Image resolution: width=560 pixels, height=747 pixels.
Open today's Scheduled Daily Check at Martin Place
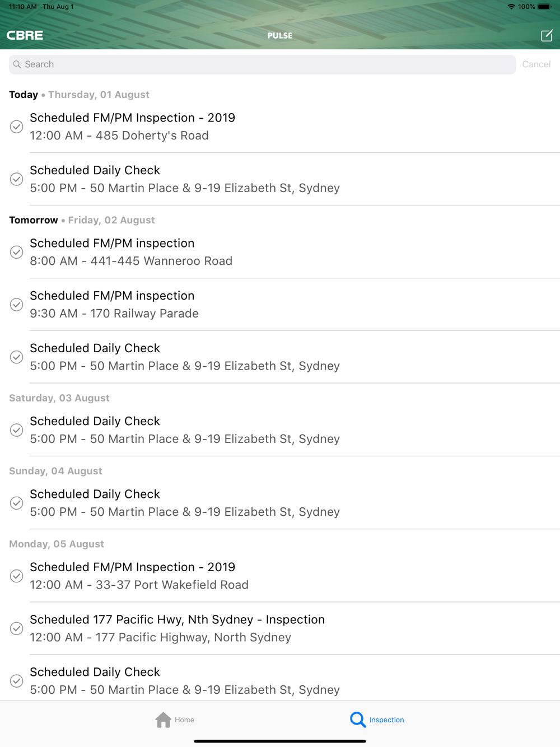pos(280,179)
